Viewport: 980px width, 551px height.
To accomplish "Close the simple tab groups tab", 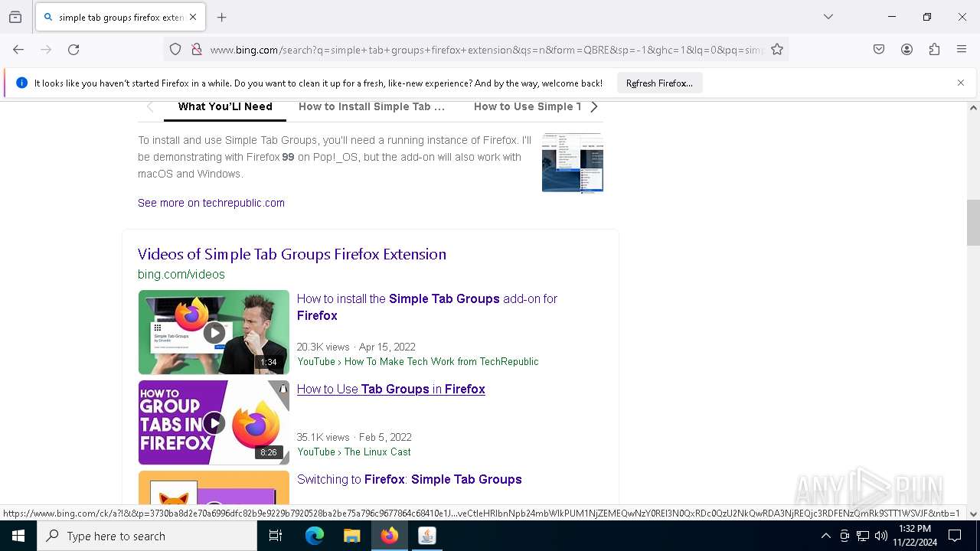I will tap(193, 17).
